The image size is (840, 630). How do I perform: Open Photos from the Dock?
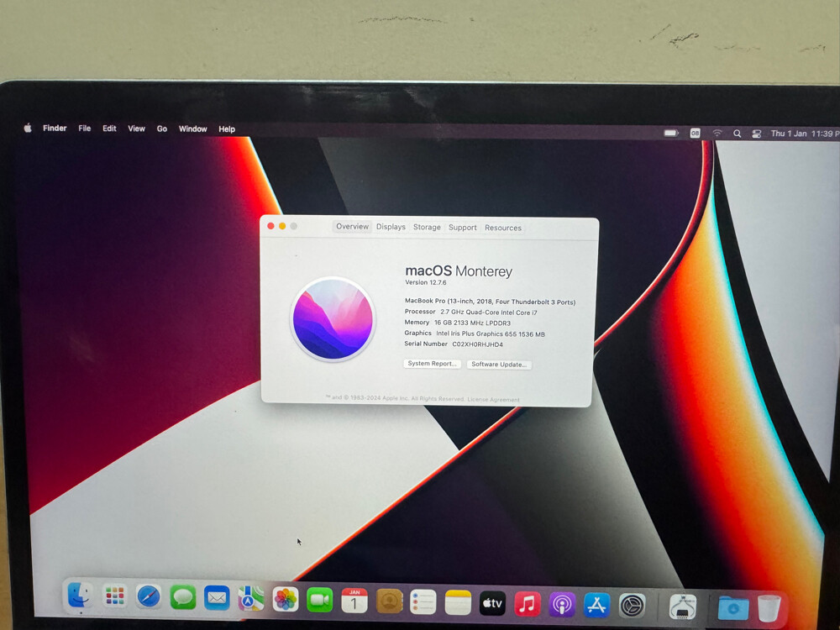point(286,600)
